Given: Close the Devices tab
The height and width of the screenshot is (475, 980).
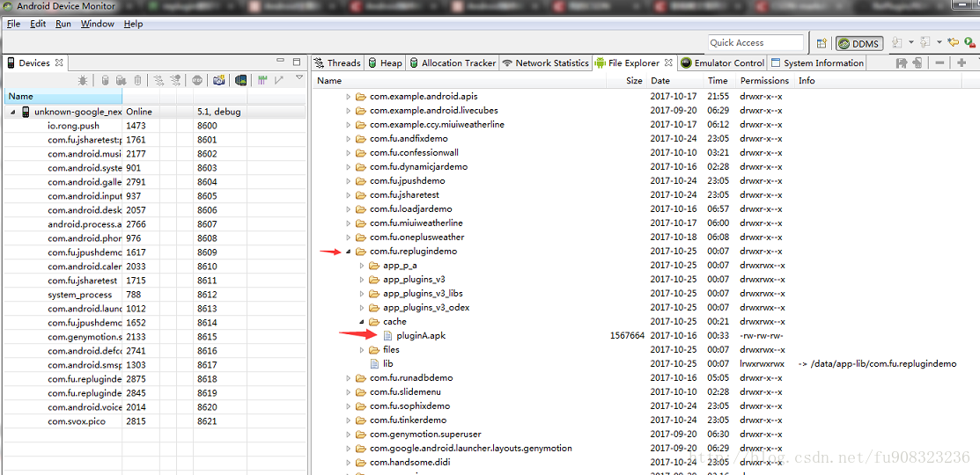Looking at the screenshot, I should point(59,62).
